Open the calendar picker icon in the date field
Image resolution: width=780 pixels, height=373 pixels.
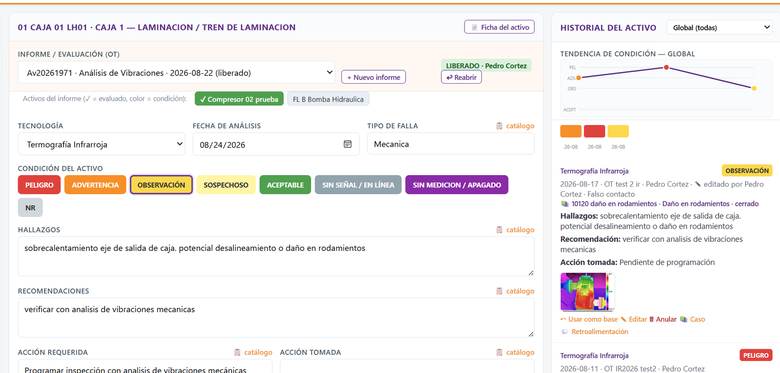(347, 144)
